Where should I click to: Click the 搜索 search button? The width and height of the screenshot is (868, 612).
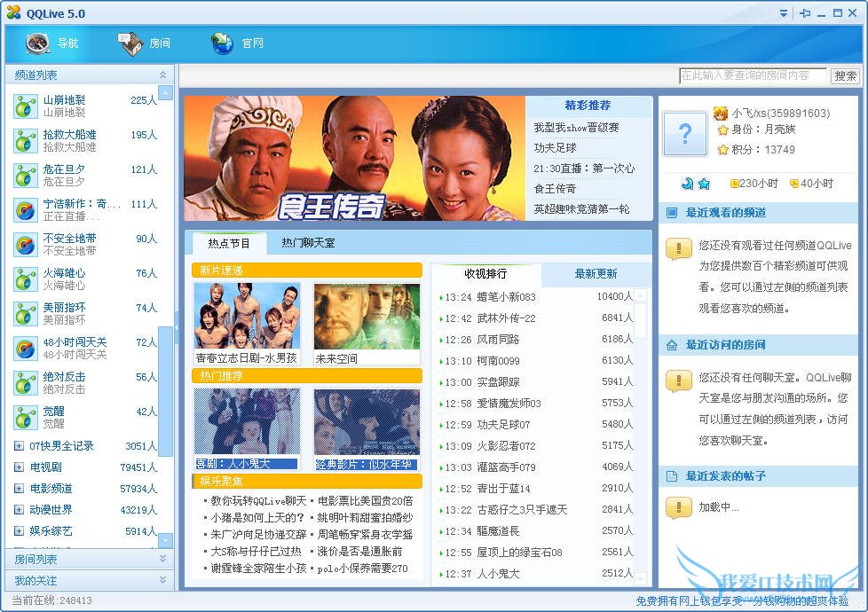pyautogui.click(x=845, y=75)
